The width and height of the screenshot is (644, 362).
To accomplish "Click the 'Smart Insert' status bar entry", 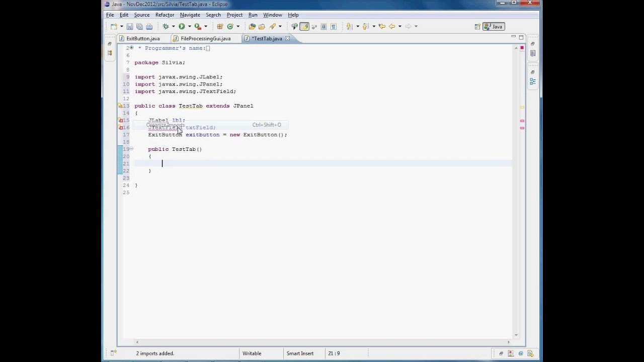I will (300, 353).
